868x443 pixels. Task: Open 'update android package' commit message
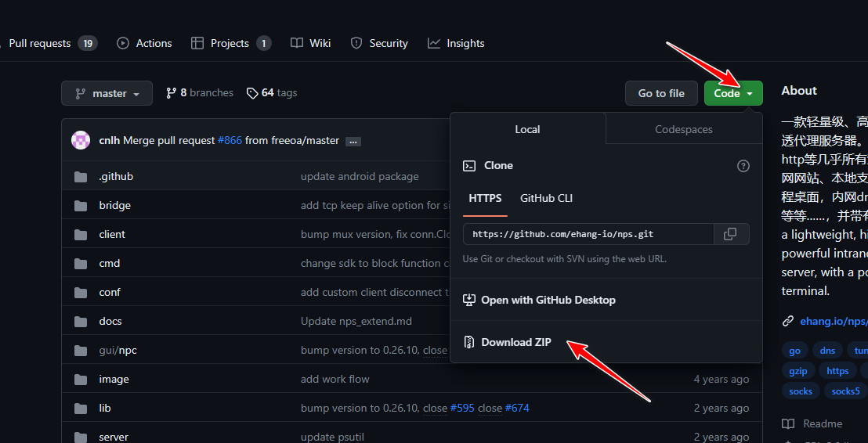point(360,176)
